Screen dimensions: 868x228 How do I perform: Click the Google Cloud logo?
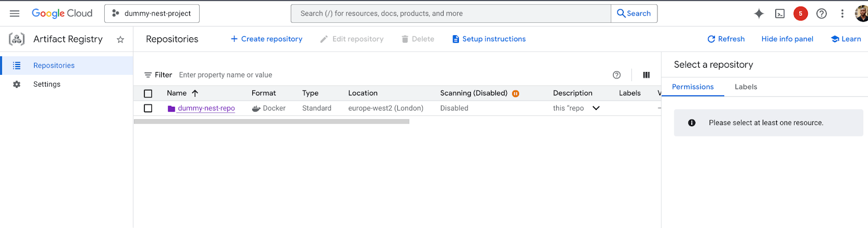click(x=62, y=14)
